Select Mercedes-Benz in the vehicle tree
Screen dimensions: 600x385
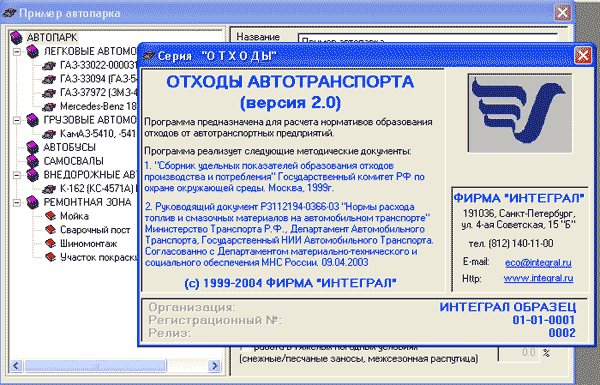click(98, 106)
